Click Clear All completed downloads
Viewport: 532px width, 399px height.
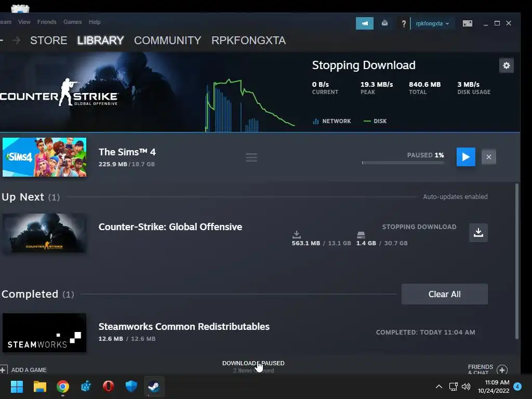[x=445, y=294]
